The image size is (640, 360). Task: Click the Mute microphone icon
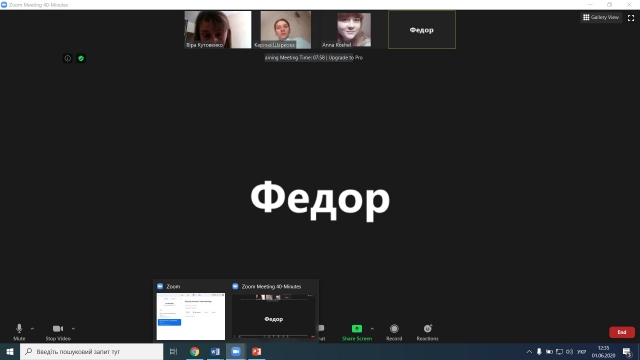[19, 329]
